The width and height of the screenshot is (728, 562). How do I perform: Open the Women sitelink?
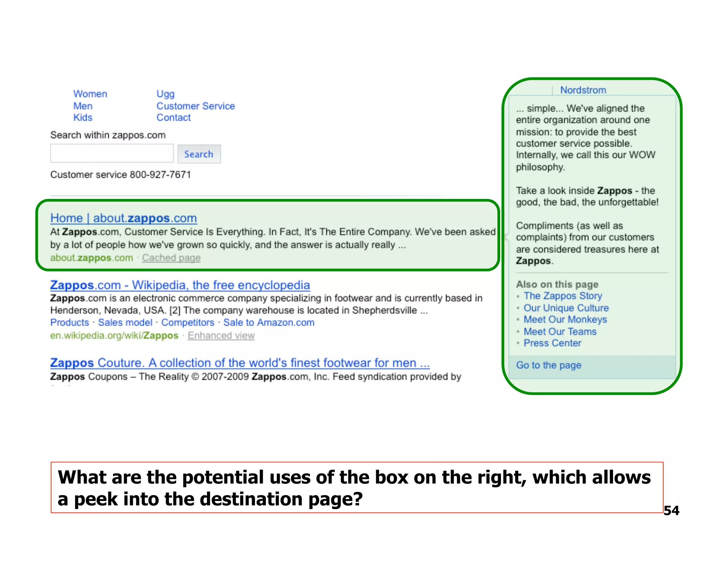(x=90, y=94)
